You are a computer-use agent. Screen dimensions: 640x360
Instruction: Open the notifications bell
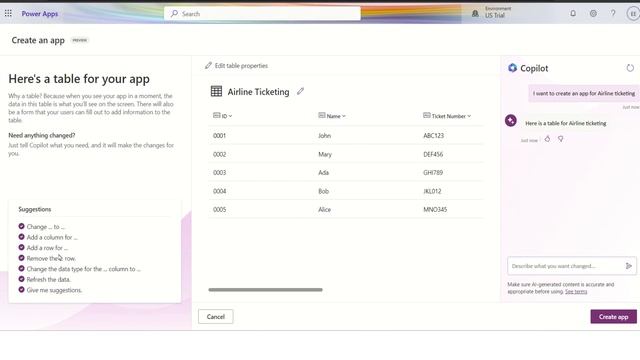[573, 13]
